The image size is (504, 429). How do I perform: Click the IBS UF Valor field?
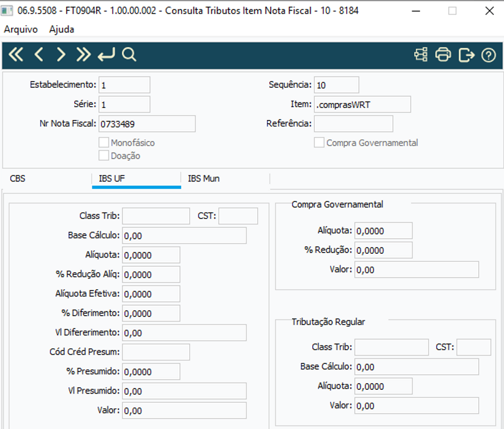[184, 411]
